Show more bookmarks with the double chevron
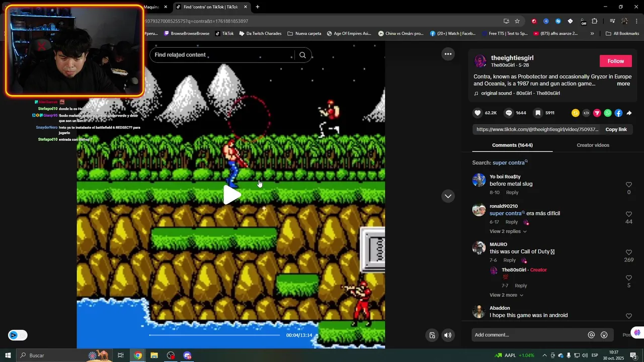Viewport: 644px width, 362px height. click(x=592, y=34)
